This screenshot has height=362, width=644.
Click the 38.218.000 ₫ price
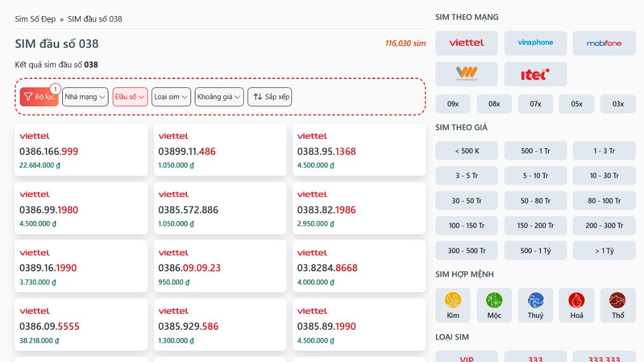[39, 341]
